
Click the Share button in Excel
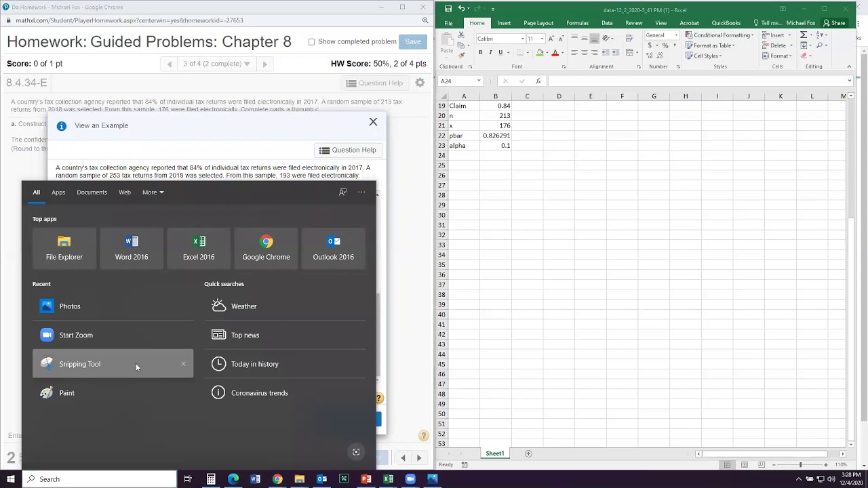[x=834, y=23]
